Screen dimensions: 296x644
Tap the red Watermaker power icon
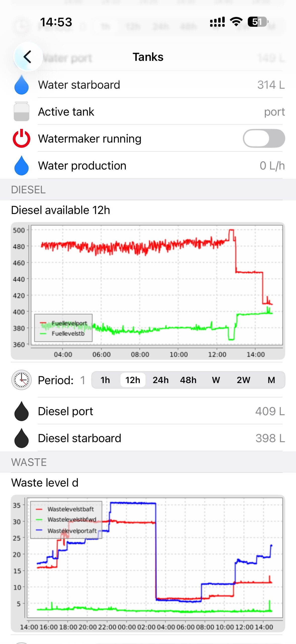click(x=22, y=138)
